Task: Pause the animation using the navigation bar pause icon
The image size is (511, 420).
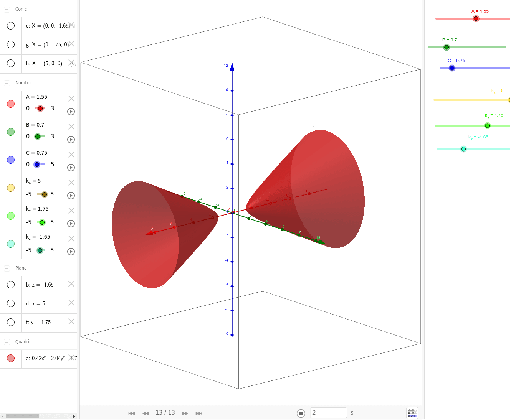Action: coord(301,413)
